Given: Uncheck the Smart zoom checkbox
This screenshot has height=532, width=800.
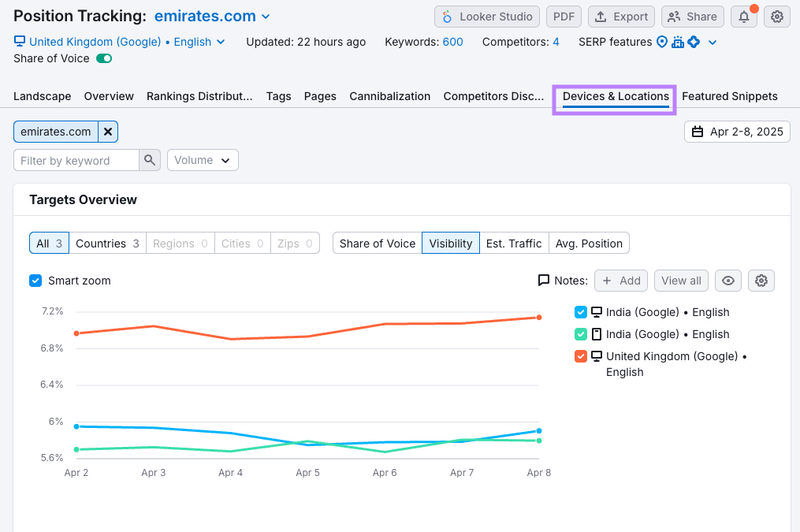Looking at the screenshot, I should tap(35, 281).
